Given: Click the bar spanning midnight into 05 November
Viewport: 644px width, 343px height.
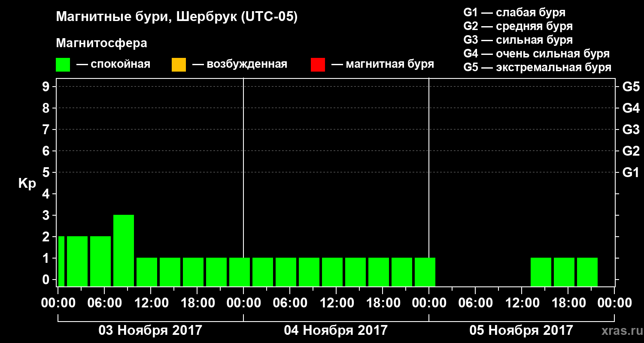Looking at the screenshot, I should [x=425, y=272].
